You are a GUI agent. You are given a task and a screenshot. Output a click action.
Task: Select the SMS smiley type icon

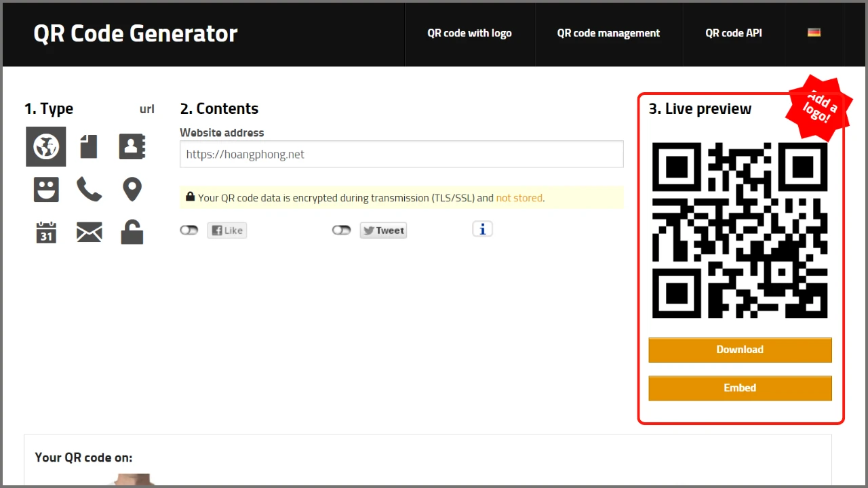46,190
